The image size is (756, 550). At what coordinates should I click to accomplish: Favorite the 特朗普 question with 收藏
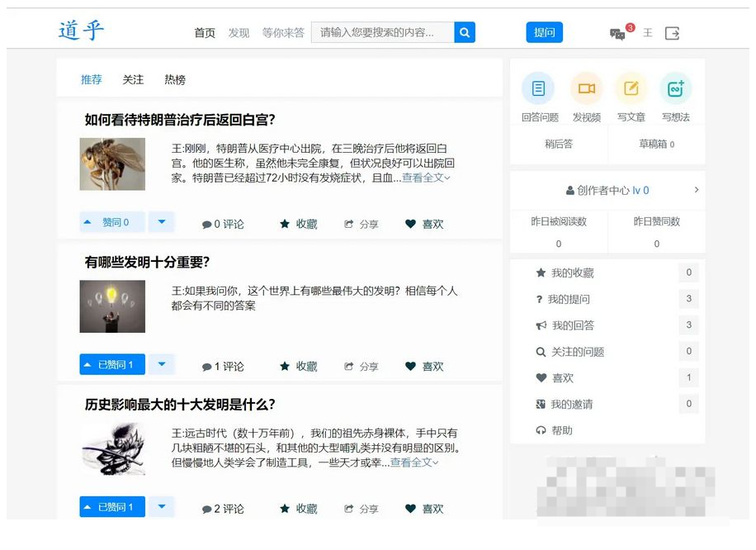[x=299, y=224]
